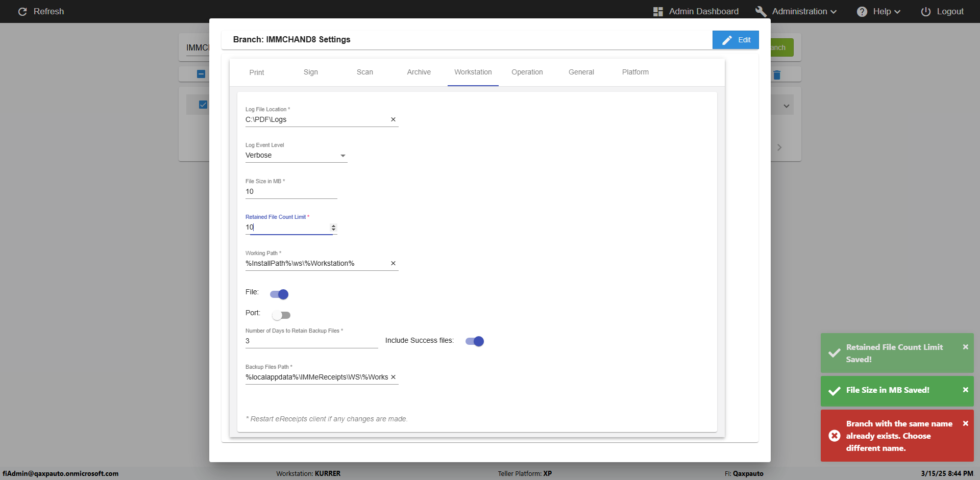The height and width of the screenshot is (480, 980).
Task: Clear the Working Path field
Action: (393, 263)
